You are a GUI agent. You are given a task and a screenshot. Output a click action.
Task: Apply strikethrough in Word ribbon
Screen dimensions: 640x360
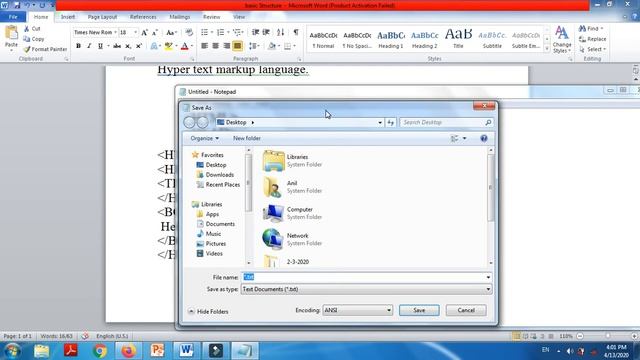pyautogui.click(x=117, y=46)
